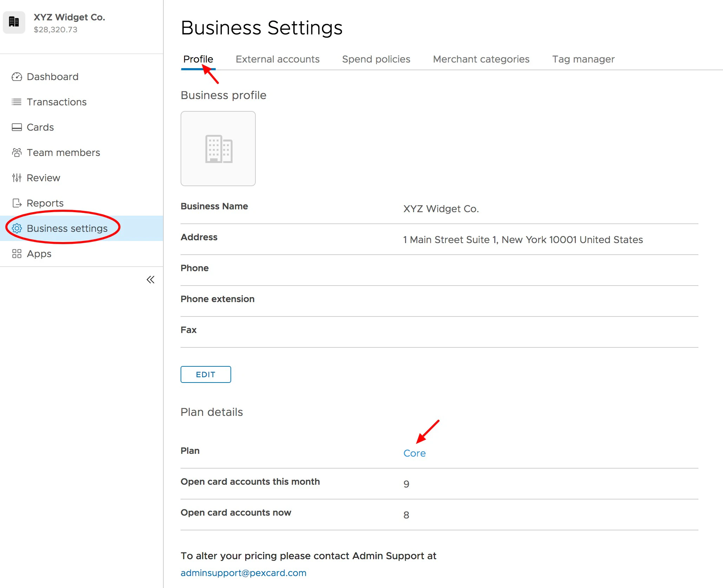
Task: Open the Spend policies tab
Action: 376,59
